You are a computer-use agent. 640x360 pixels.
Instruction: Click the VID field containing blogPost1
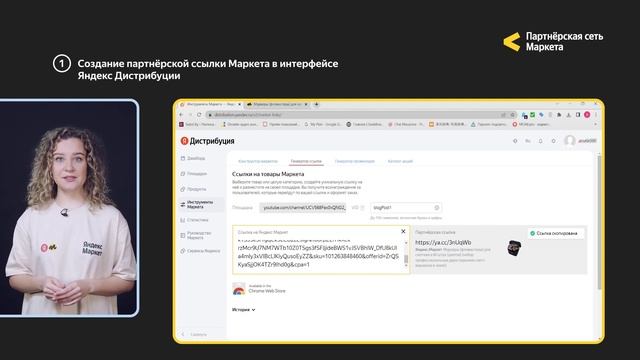click(x=406, y=208)
